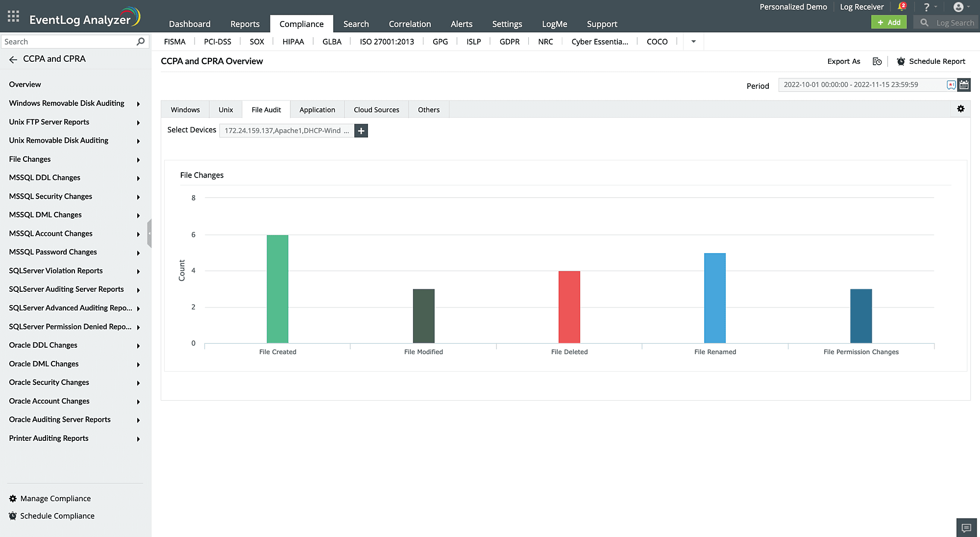Collapse the left sidebar panel handle
Image resolution: width=980 pixels, height=537 pixels.
pyautogui.click(x=149, y=233)
